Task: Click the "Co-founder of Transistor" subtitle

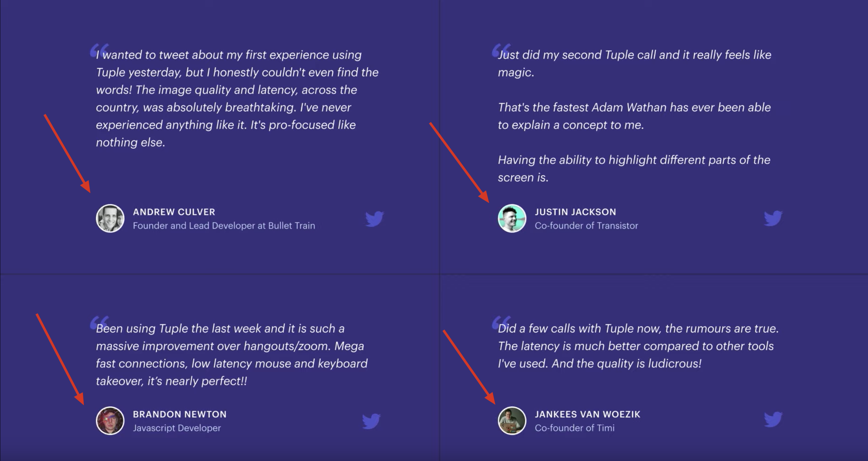Action: (586, 226)
